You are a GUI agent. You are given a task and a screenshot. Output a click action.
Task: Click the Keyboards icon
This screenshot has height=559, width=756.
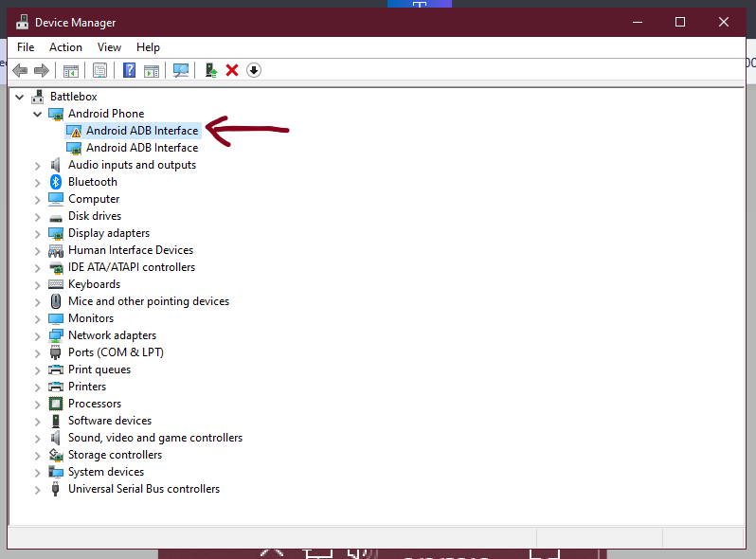coord(56,284)
